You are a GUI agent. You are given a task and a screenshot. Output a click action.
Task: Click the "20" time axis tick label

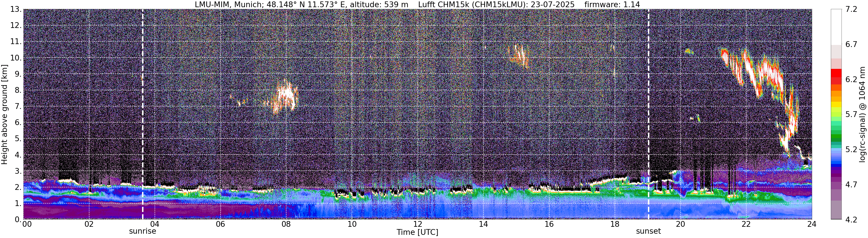click(680, 224)
